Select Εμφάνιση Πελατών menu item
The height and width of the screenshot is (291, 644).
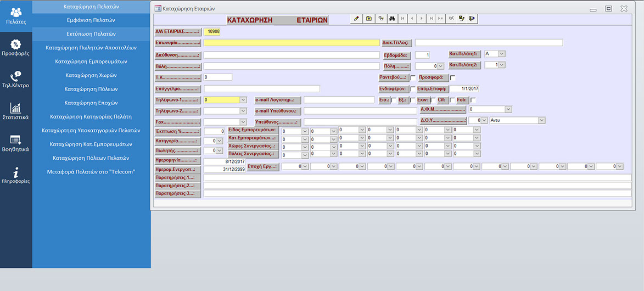coord(91,20)
